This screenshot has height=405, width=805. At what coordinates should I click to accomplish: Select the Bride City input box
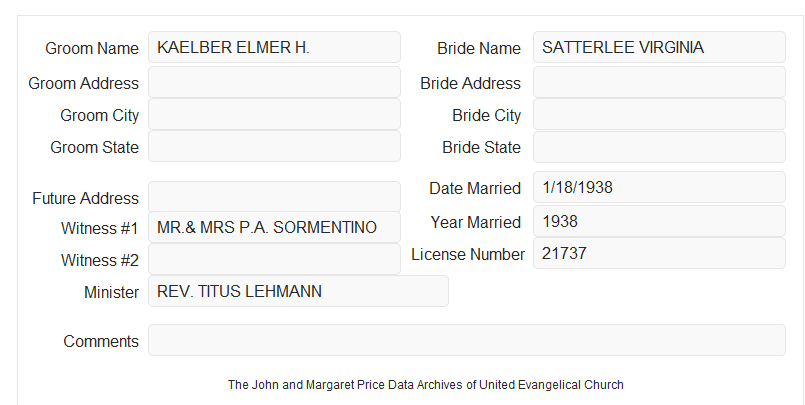659,114
